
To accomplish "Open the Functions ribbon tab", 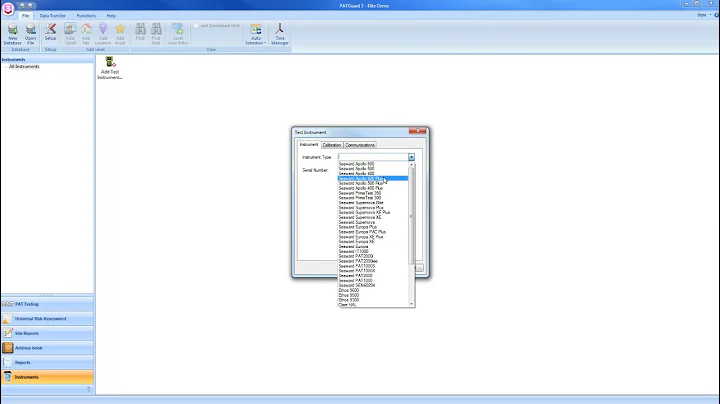I will click(x=86, y=16).
